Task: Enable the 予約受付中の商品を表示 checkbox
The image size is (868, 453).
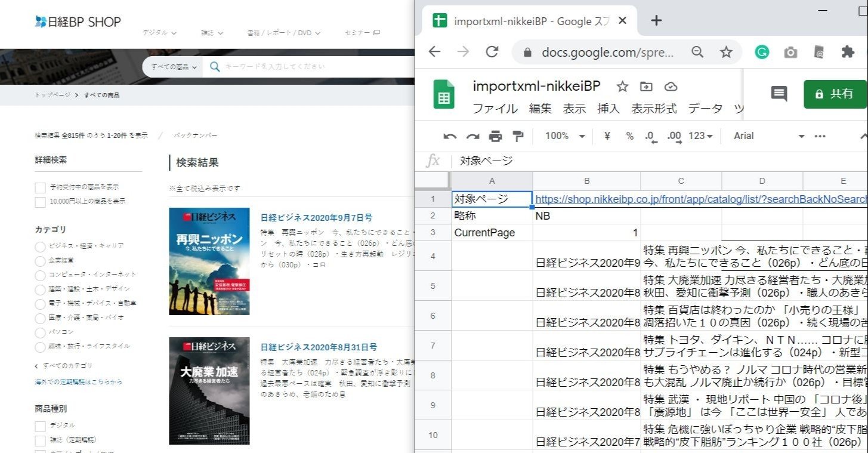Action: click(39, 186)
